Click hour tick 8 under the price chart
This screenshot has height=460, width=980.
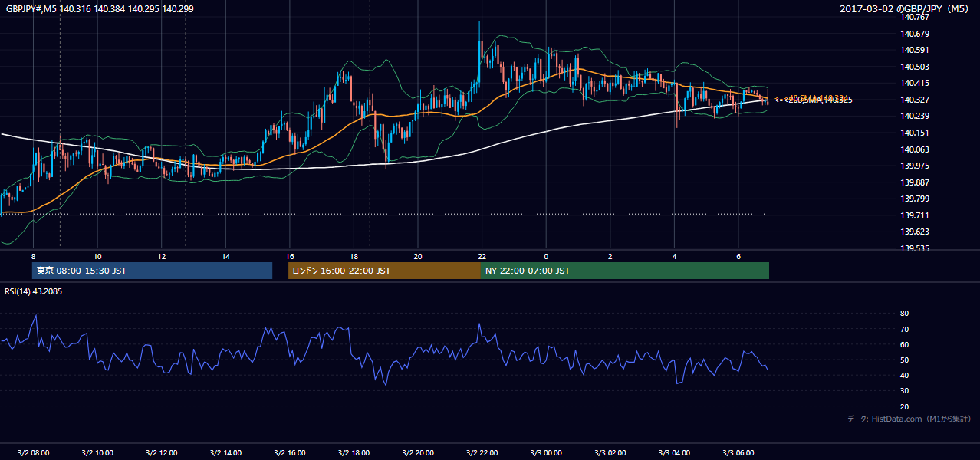click(33, 256)
